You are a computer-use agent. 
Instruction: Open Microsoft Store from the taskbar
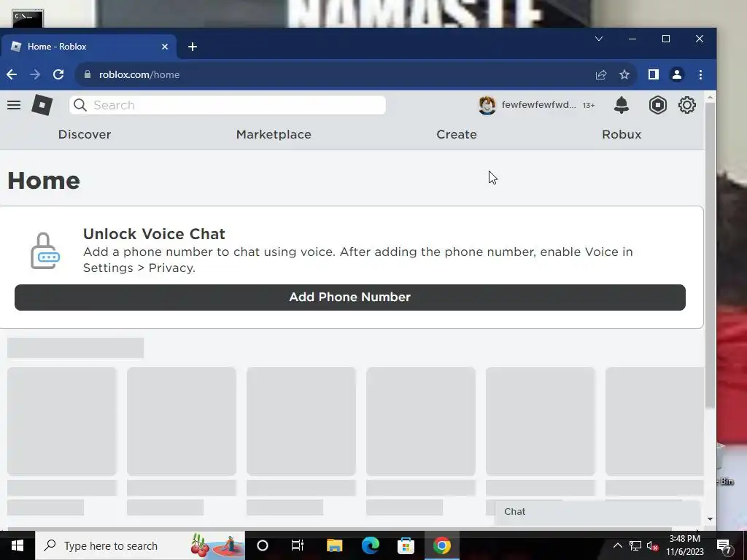tap(406, 545)
